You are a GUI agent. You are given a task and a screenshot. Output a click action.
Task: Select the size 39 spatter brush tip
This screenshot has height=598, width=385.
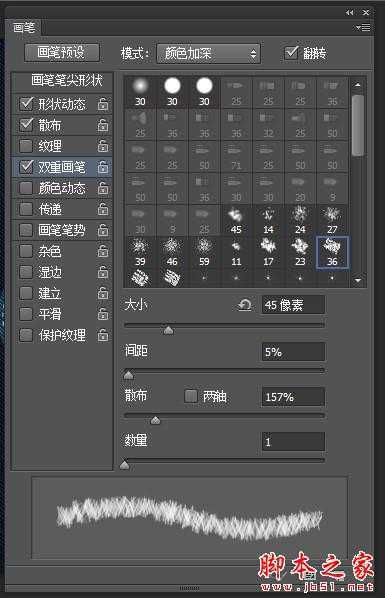click(x=140, y=252)
